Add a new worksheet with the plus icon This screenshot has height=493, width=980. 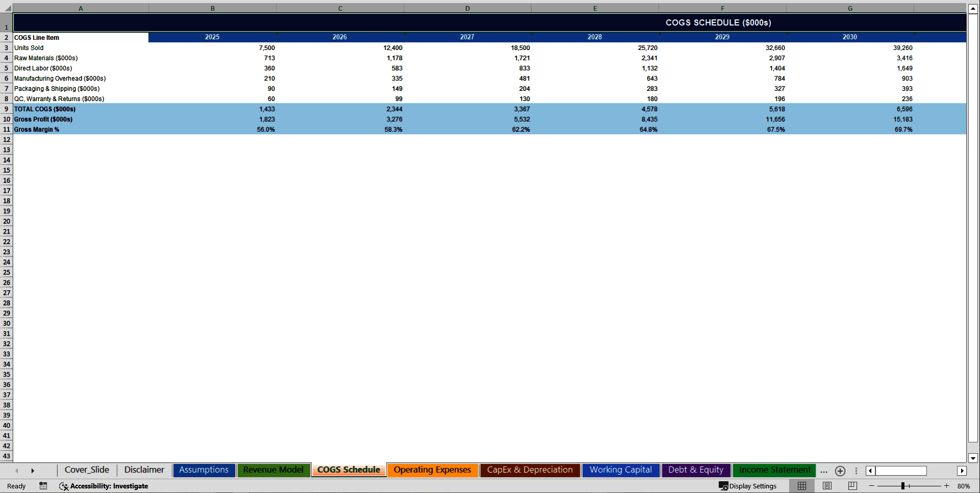[x=840, y=471]
